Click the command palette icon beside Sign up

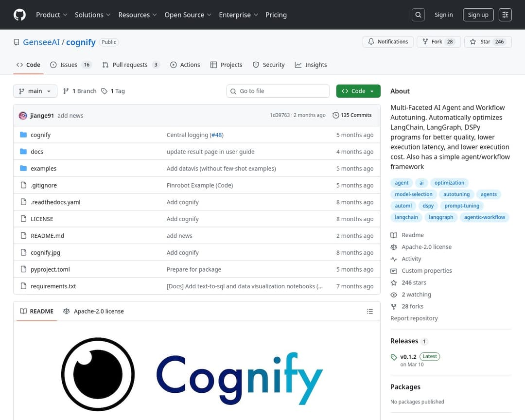coord(505,15)
